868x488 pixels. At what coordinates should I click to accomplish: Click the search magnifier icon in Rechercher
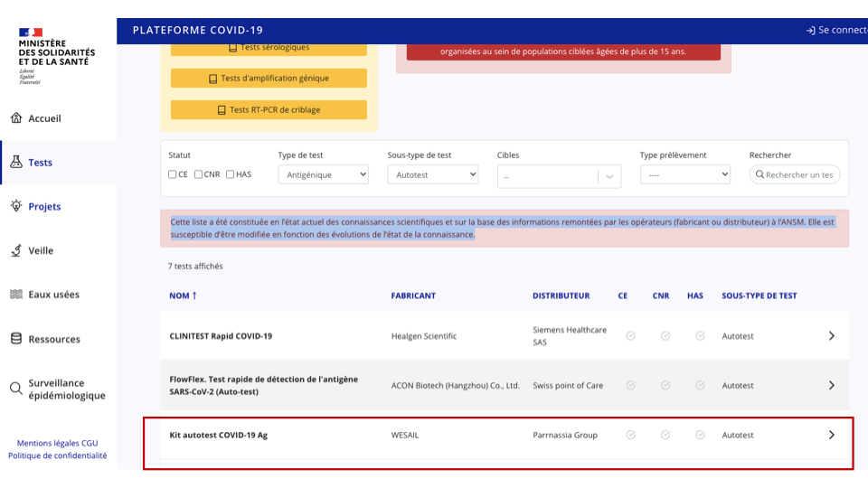click(760, 174)
